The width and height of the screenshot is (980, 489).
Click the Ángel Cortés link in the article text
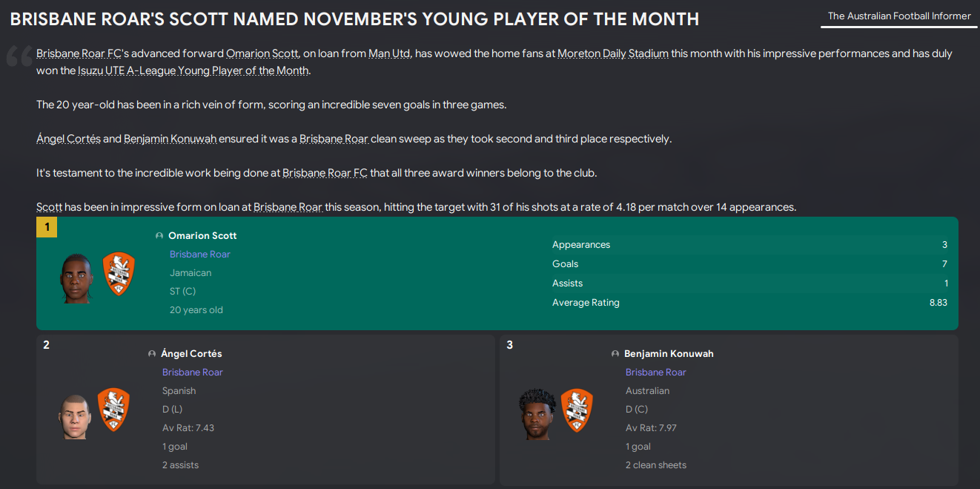(68, 139)
